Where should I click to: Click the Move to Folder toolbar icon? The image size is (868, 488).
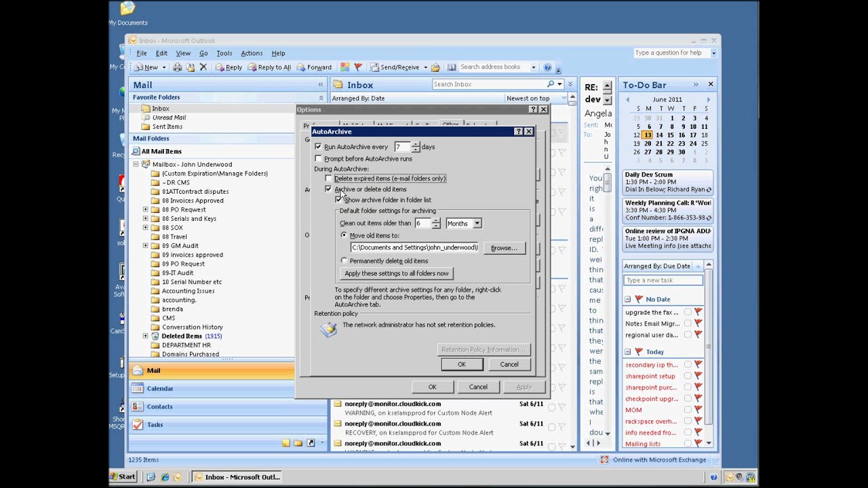click(x=190, y=67)
